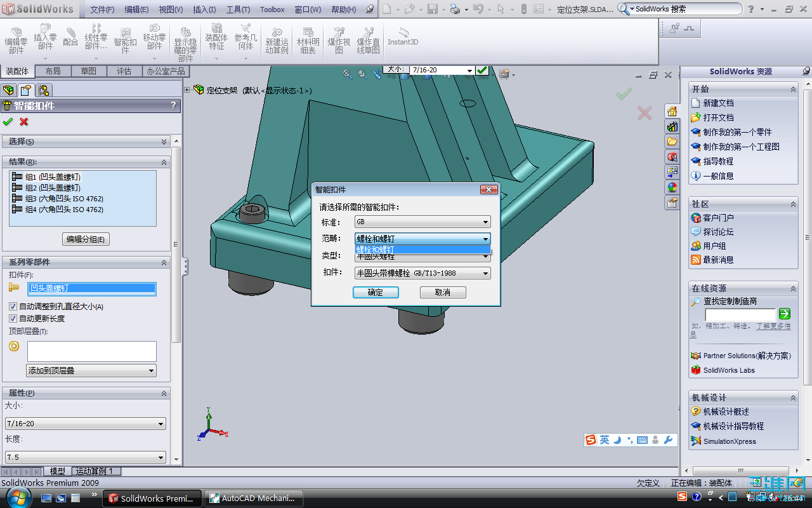The image size is (812, 508).
Task: Open the 指导教程 link in Resources
Action: pos(718,161)
